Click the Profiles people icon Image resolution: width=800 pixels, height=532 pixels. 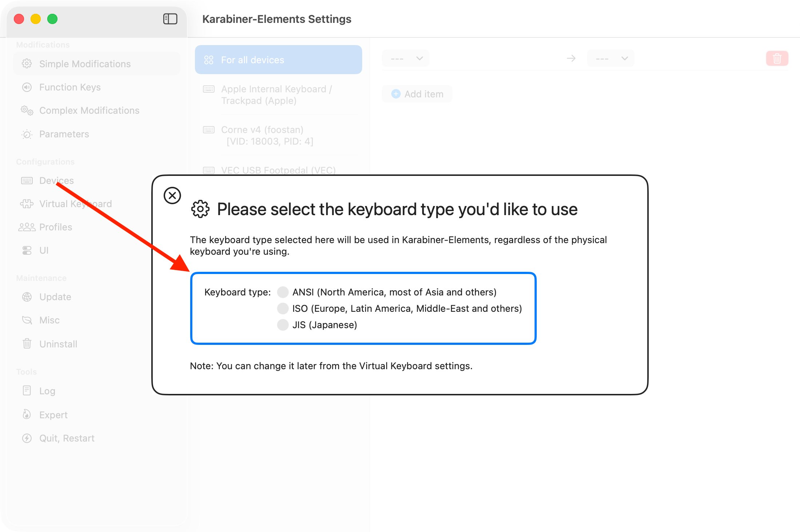pos(27,227)
